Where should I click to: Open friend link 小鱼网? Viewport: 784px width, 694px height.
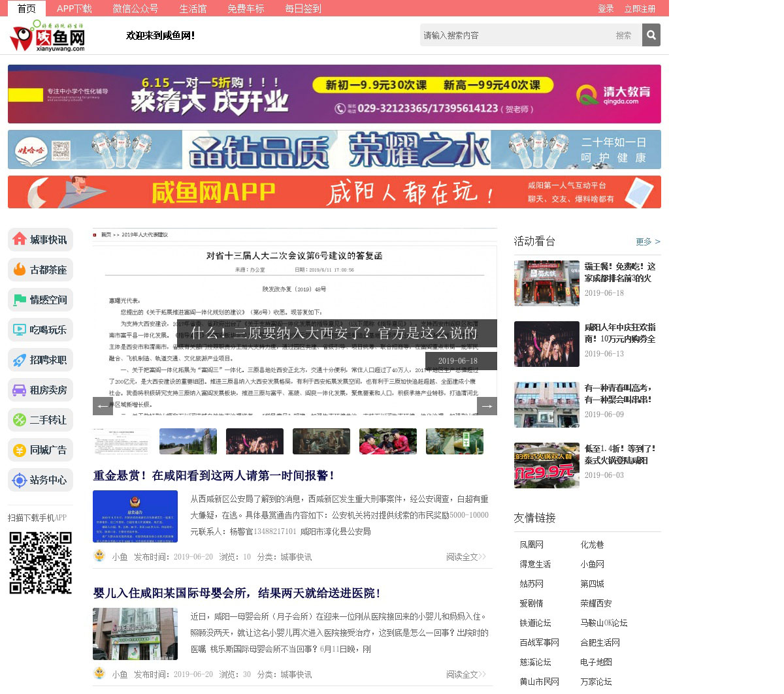pos(593,564)
